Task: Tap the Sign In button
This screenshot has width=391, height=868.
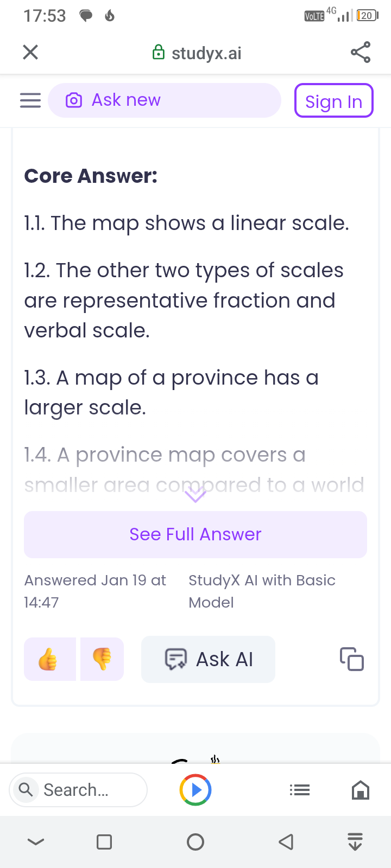Action: coord(333,101)
